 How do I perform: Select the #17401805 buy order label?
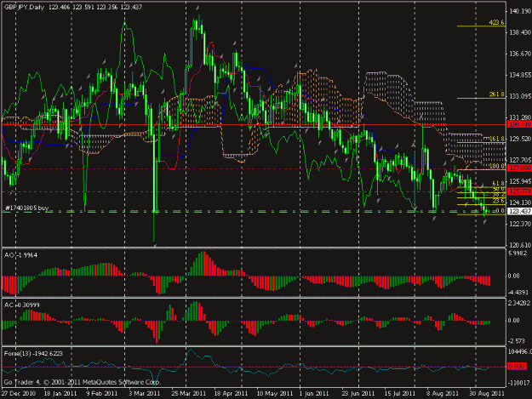click(x=27, y=208)
